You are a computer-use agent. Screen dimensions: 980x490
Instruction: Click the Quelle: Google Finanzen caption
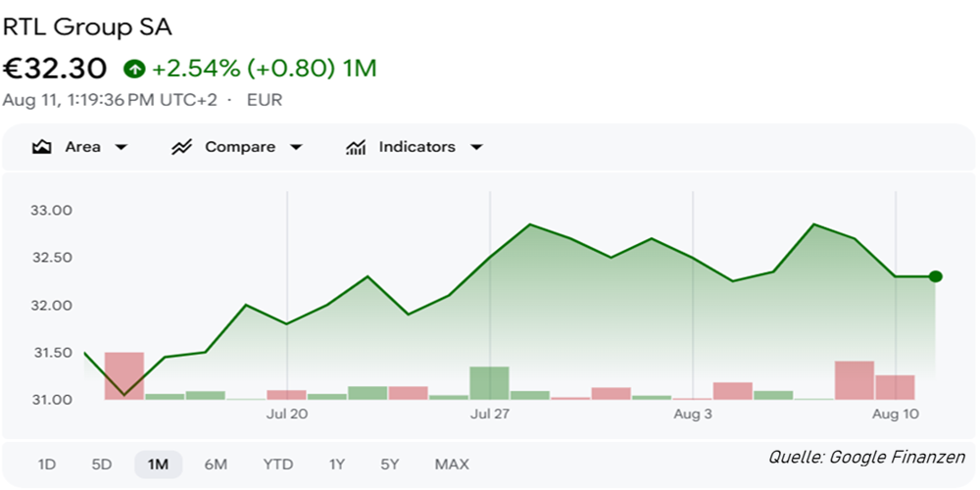tap(867, 457)
